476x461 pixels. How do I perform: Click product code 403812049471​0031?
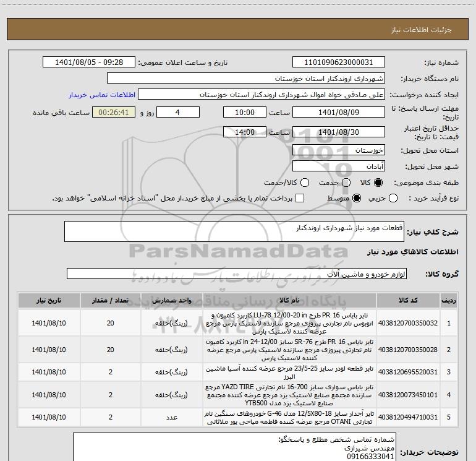(408, 417)
